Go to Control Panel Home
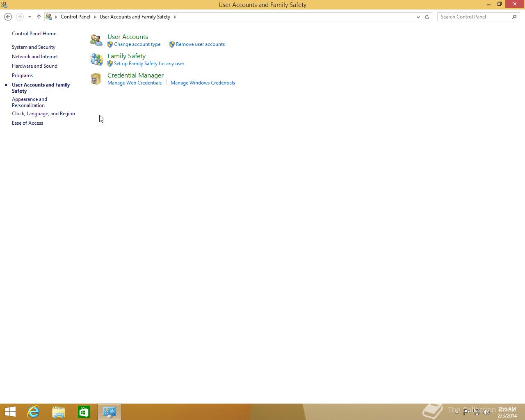The image size is (525, 420). (x=34, y=34)
